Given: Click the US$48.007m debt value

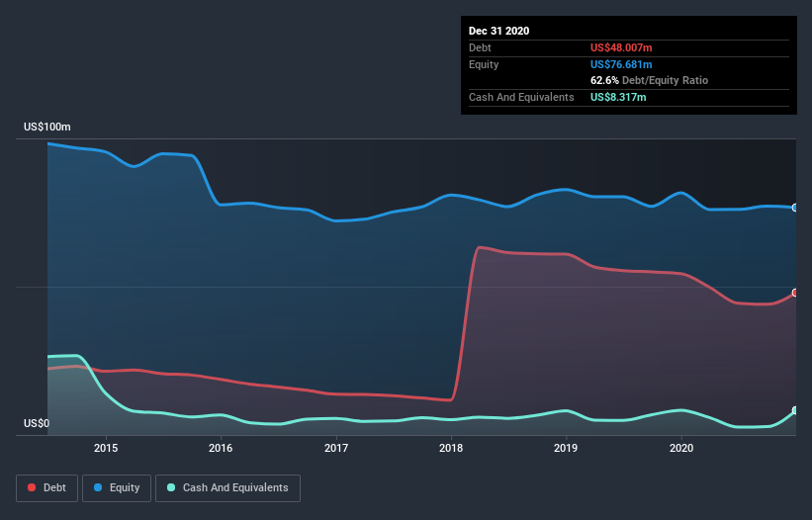Looking at the screenshot, I should (621, 47).
